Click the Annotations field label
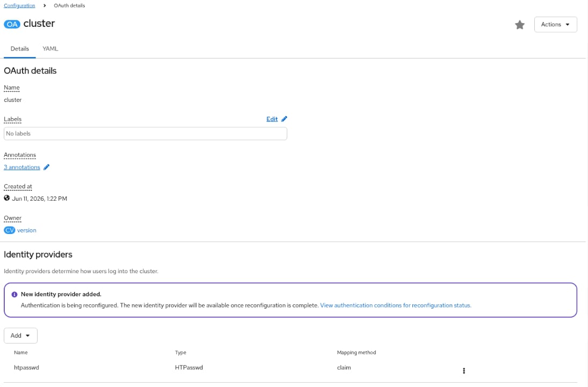This screenshot has height=387, width=588. tap(20, 155)
